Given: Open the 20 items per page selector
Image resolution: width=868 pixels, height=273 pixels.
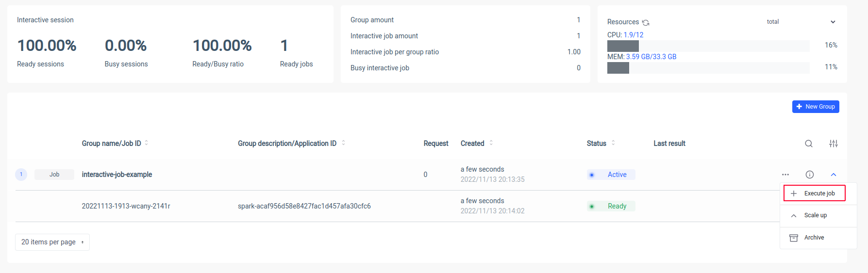Looking at the screenshot, I should click(52, 242).
